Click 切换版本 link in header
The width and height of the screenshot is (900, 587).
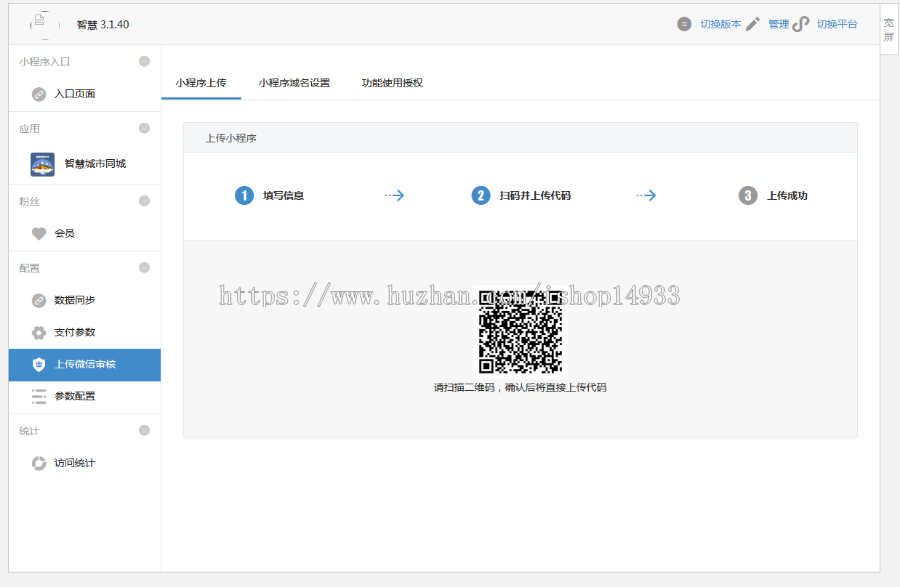[720, 24]
